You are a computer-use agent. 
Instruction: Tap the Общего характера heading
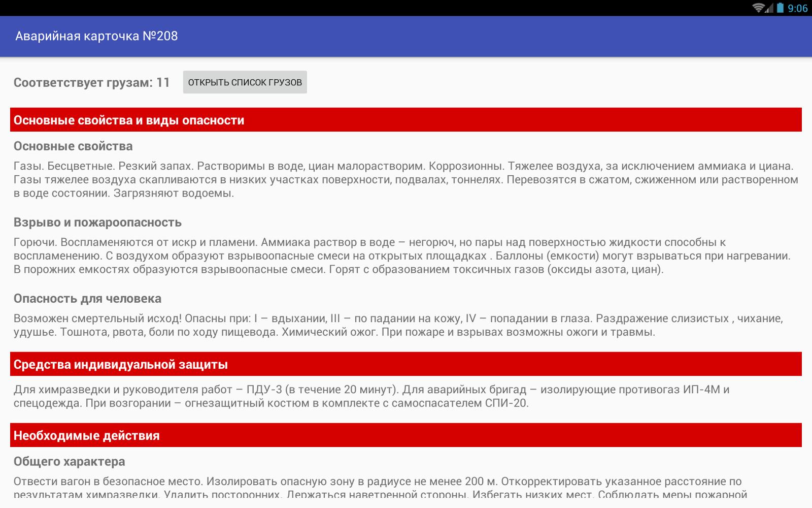click(x=70, y=462)
